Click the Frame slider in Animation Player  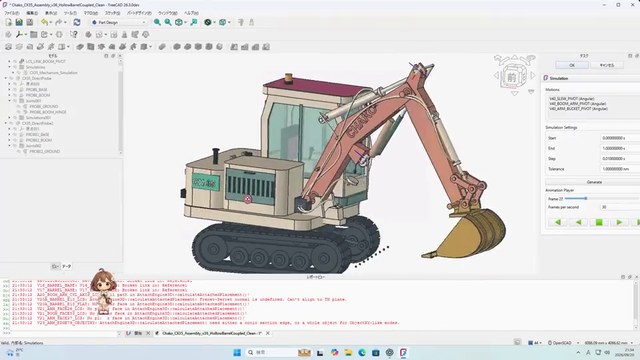click(602, 199)
